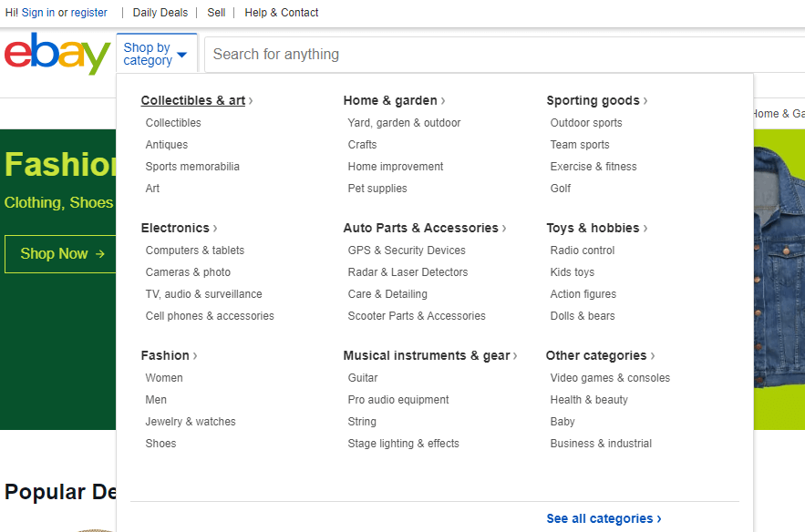
Task: Click the Sign in link
Action: pos(38,13)
